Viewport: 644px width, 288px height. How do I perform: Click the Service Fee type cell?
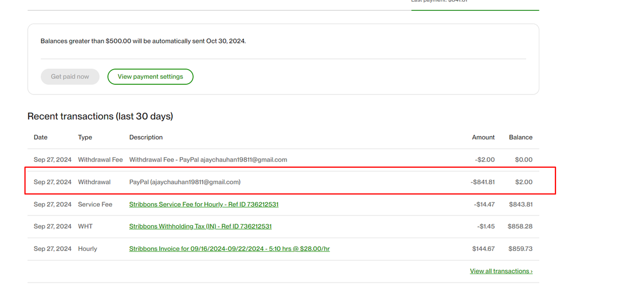pyautogui.click(x=95, y=204)
